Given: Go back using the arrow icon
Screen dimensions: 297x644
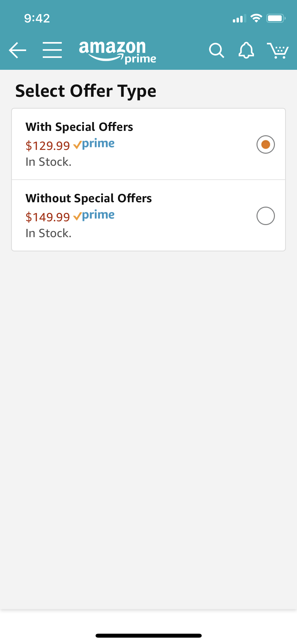Looking at the screenshot, I should (x=17, y=50).
